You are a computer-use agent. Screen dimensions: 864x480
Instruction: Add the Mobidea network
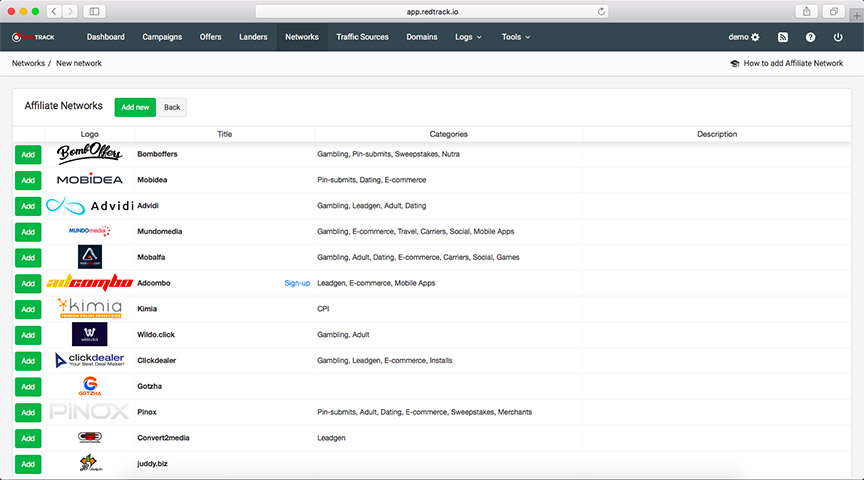28,180
